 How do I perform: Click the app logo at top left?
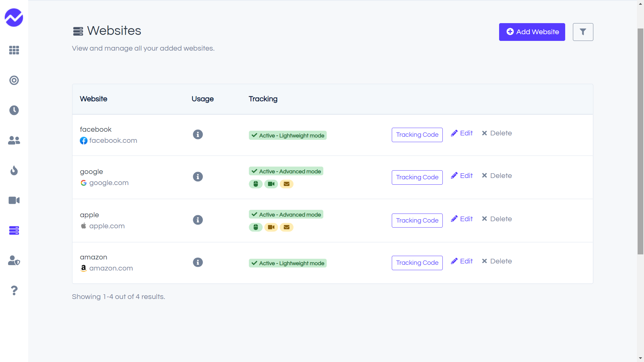tap(14, 17)
